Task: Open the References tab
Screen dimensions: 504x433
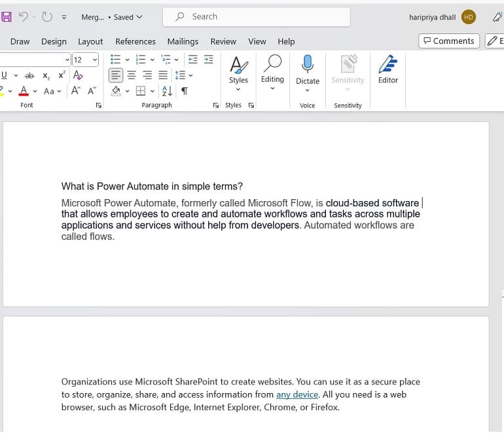Action: click(135, 41)
